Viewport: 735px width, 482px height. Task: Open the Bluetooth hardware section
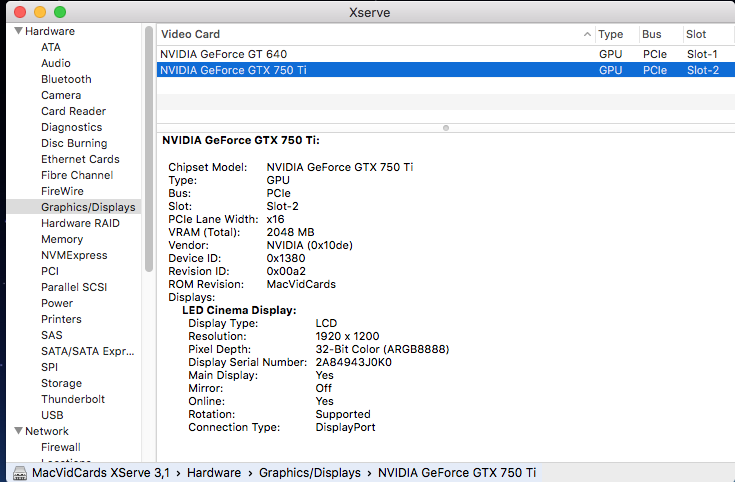coord(66,79)
